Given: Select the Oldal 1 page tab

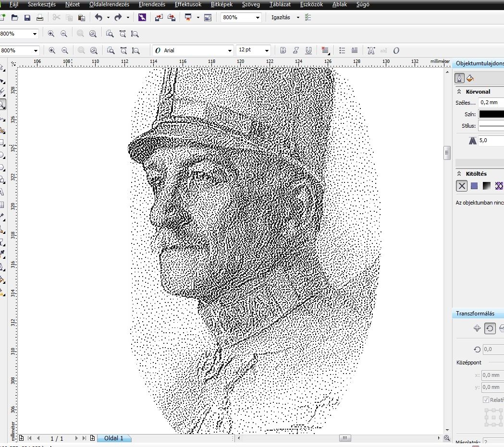Looking at the screenshot, I should tap(114, 438).
